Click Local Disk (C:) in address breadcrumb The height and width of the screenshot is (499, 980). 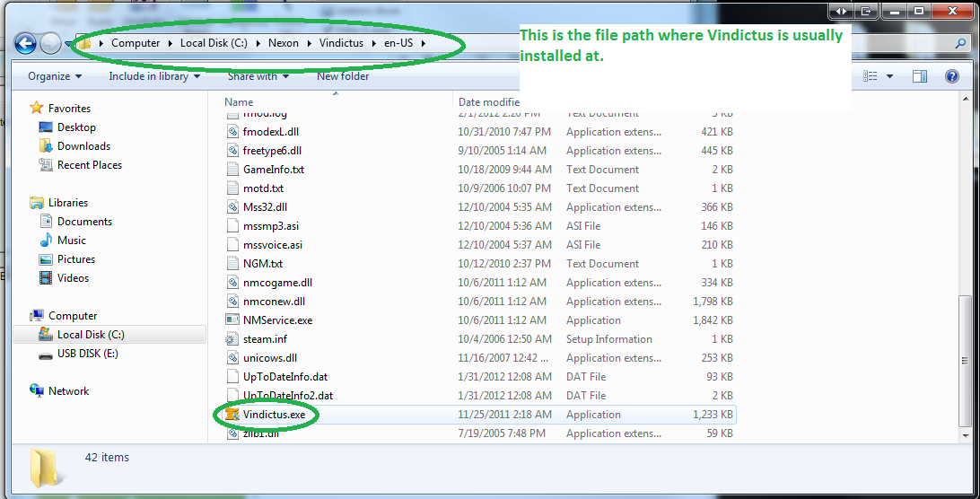(x=214, y=43)
